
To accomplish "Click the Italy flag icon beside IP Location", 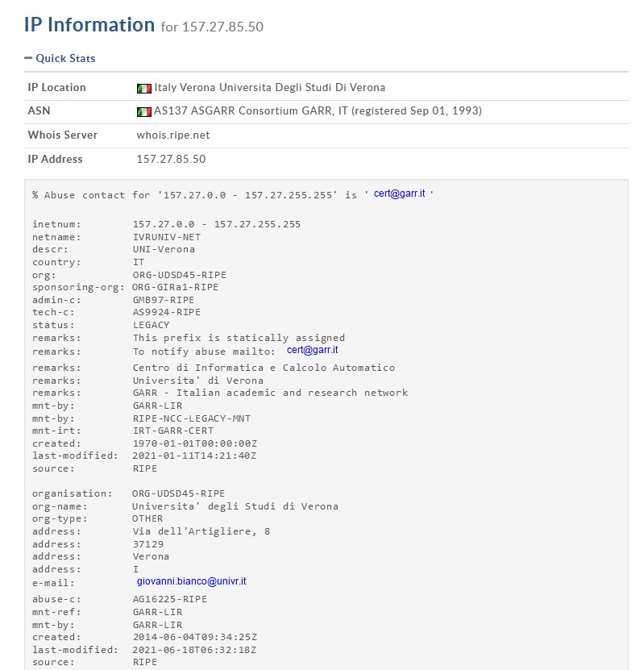I will coord(144,89).
